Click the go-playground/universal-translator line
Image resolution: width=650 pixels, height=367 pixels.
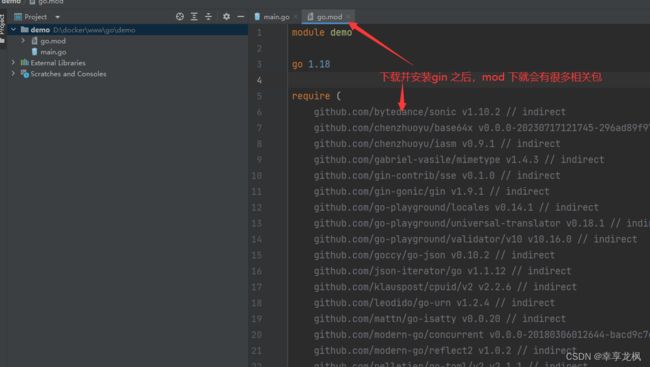pyautogui.click(x=482, y=224)
